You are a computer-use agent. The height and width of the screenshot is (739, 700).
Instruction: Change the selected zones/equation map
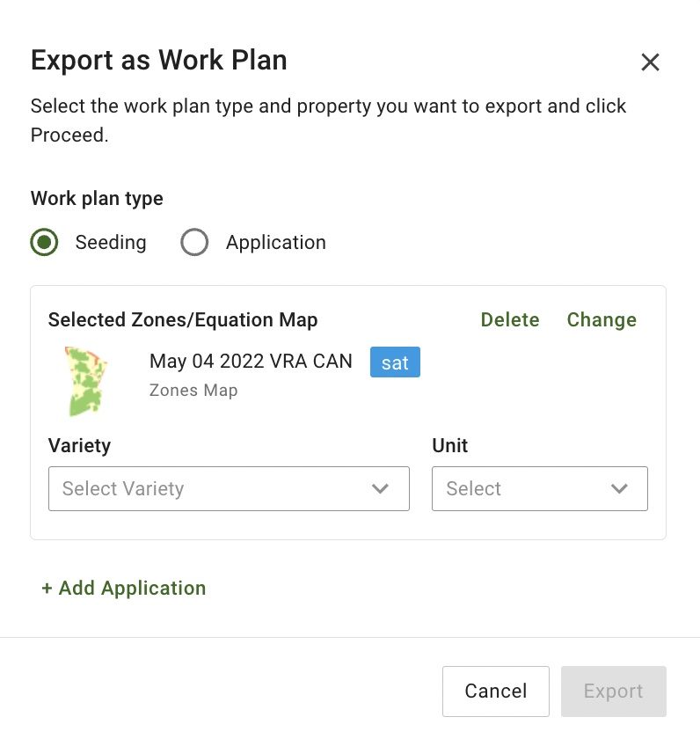coord(602,320)
